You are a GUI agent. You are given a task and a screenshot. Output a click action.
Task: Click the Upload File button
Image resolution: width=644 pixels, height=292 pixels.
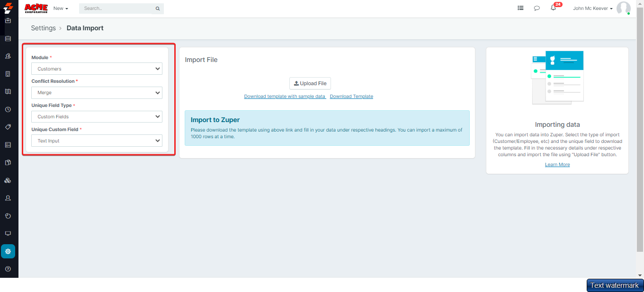coord(310,83)
